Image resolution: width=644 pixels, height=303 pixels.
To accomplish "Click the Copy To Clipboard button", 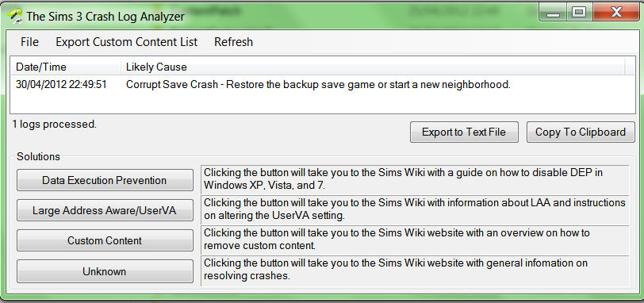I will coord(581,132).
